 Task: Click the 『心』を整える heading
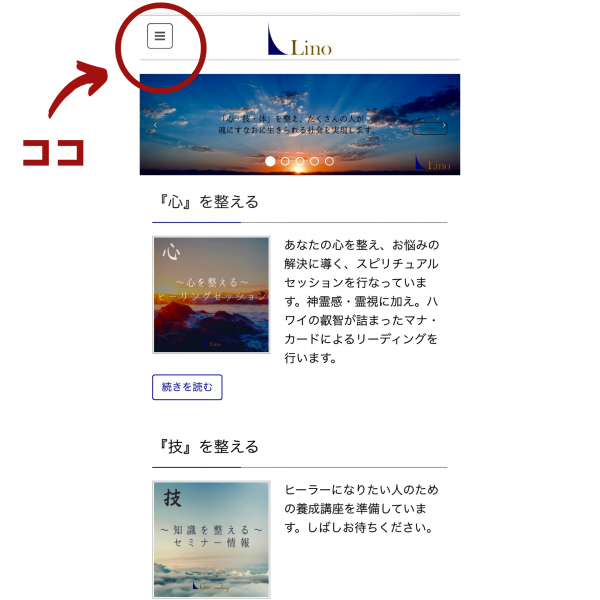click(209, 202)
